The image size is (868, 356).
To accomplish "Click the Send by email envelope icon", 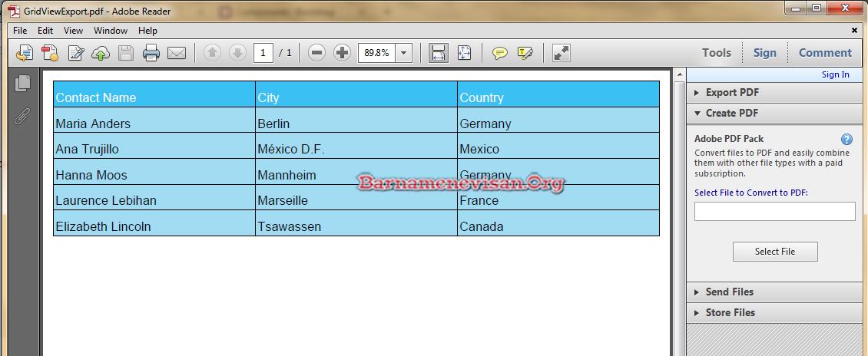I will (177, 53).
